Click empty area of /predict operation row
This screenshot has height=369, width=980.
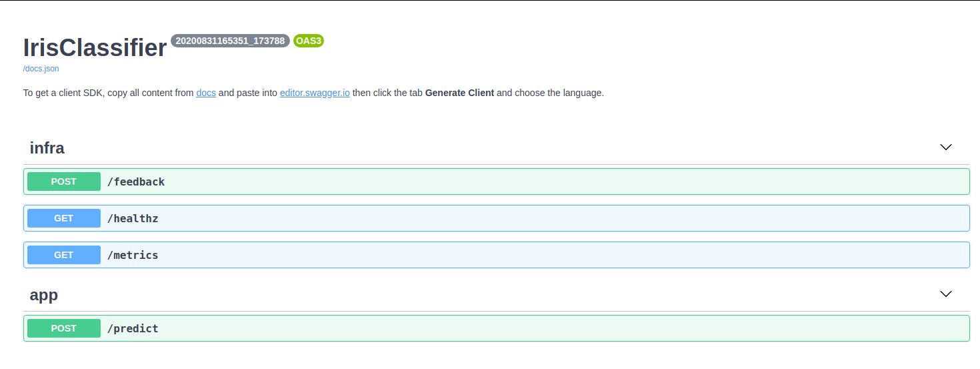533,328
